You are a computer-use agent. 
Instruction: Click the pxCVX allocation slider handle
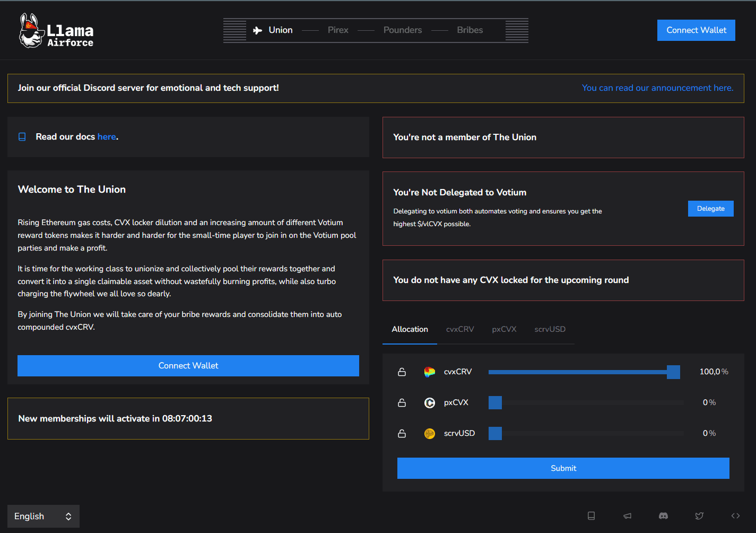coord(495,403)
